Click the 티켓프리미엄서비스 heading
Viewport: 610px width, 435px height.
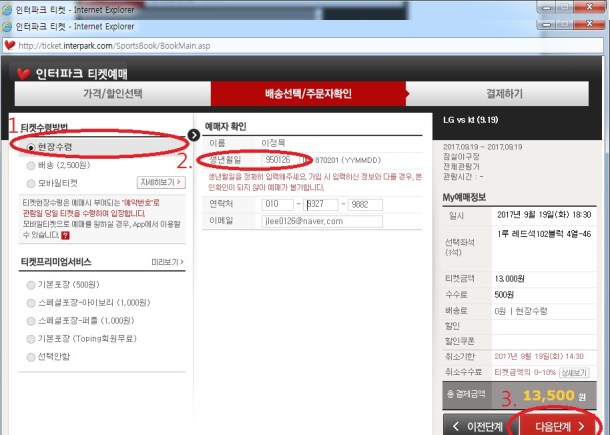(56, 262)
